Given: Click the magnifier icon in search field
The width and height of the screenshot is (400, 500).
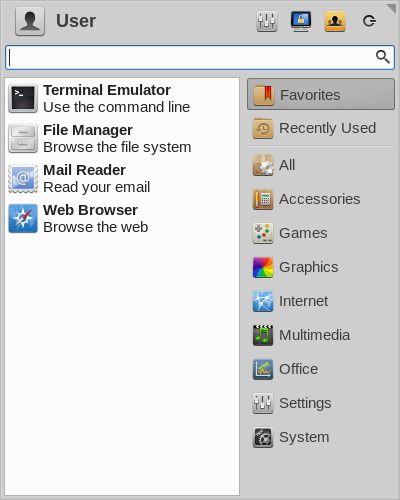Looking at the screenshot, I should point(382,57).
